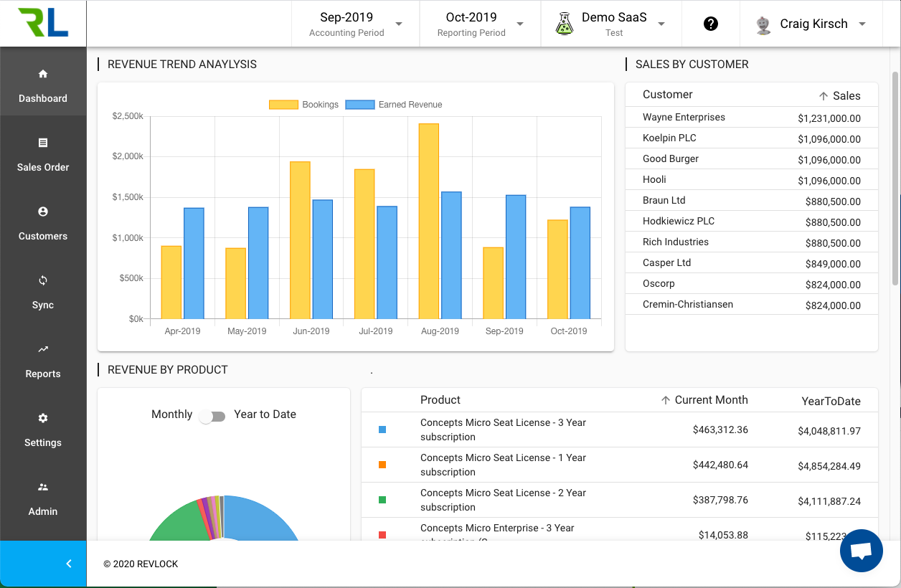Click the $1,231,000.00 sales value
This screenshot has width=901, height=588.
(x=829, y=119)
